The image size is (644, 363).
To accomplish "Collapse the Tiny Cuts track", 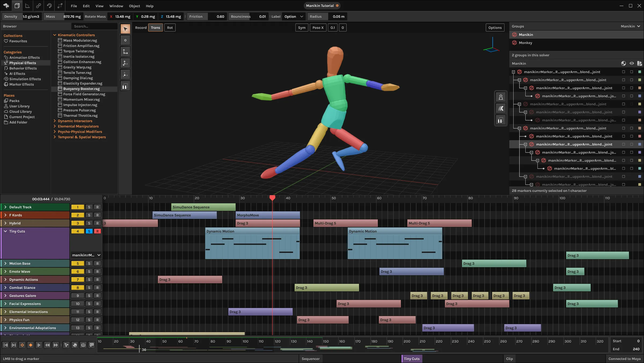I will 5,231.
